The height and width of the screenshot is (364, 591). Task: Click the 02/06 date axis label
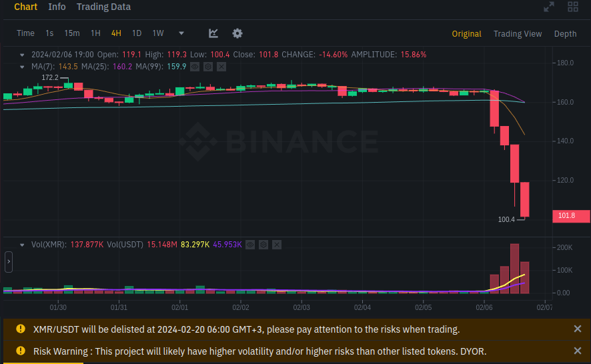point(484,307)
